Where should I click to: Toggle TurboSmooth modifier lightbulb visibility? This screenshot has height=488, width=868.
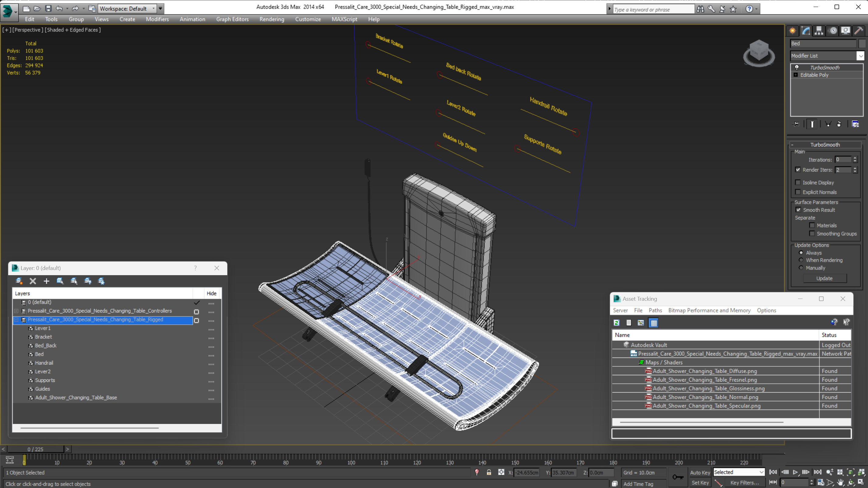(x=797, y=67)
